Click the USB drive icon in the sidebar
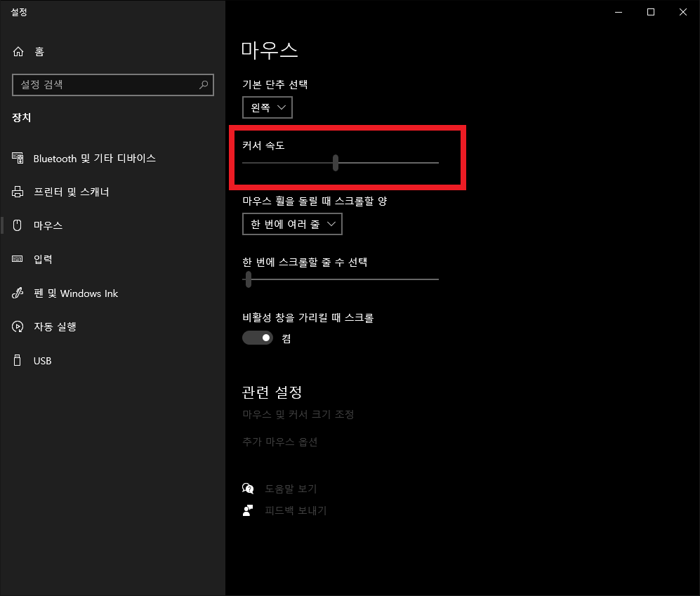The image size is (700, 596). [18, 360]
